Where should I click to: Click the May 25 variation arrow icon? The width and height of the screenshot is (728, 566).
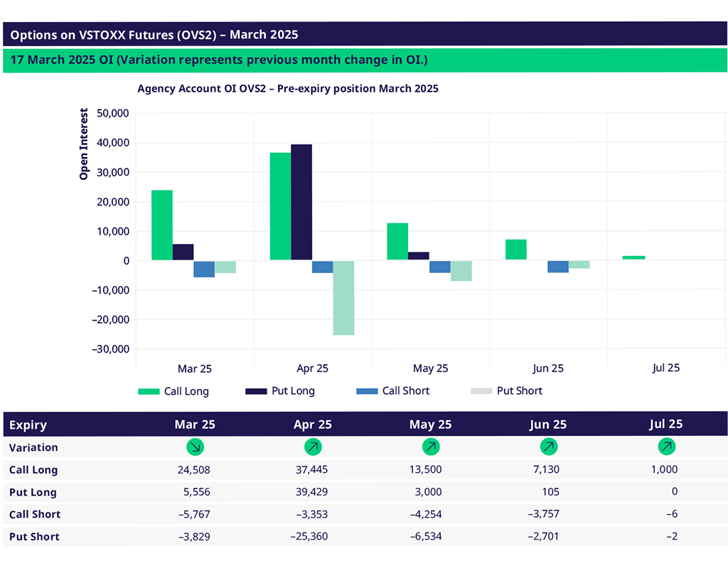(x=430, y=447)
